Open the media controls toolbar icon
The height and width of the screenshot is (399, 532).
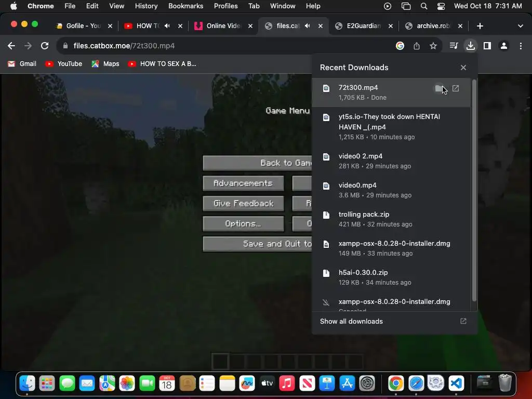454,46
